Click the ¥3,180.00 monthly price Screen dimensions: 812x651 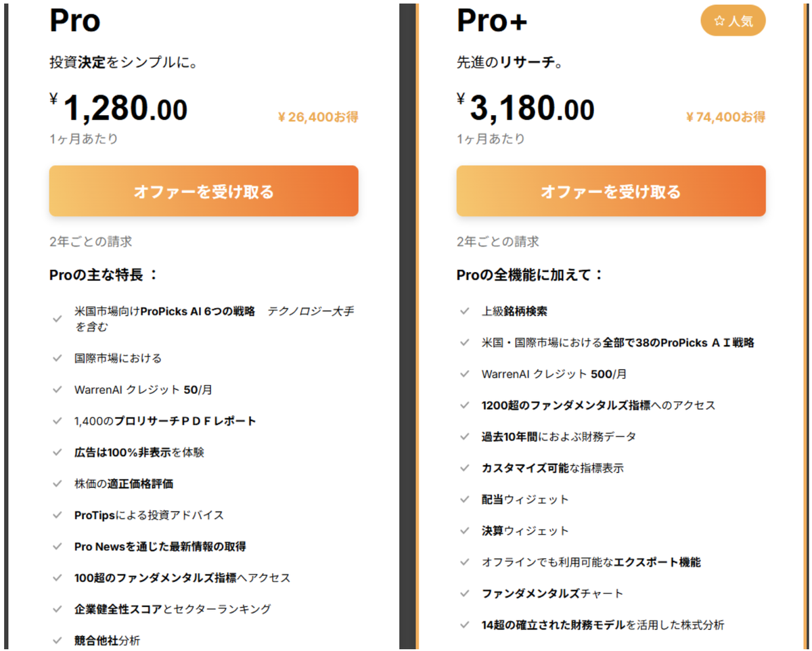click(x=526, y=109)
